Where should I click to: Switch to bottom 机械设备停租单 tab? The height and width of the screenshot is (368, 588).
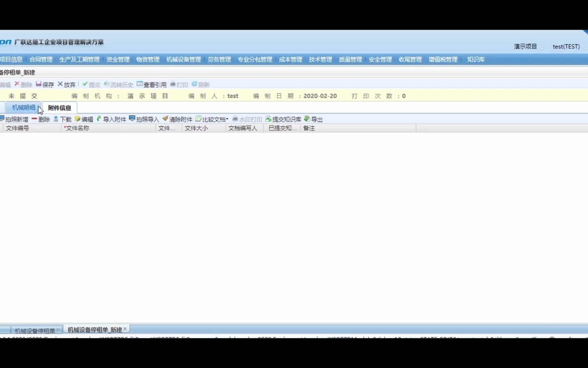click(35, 331)
